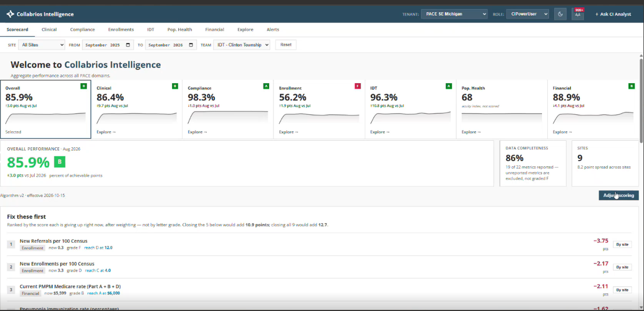Screen dimensions: 644x311
Task: Click grade A badge on IDT card
Action: coord(449,86)
